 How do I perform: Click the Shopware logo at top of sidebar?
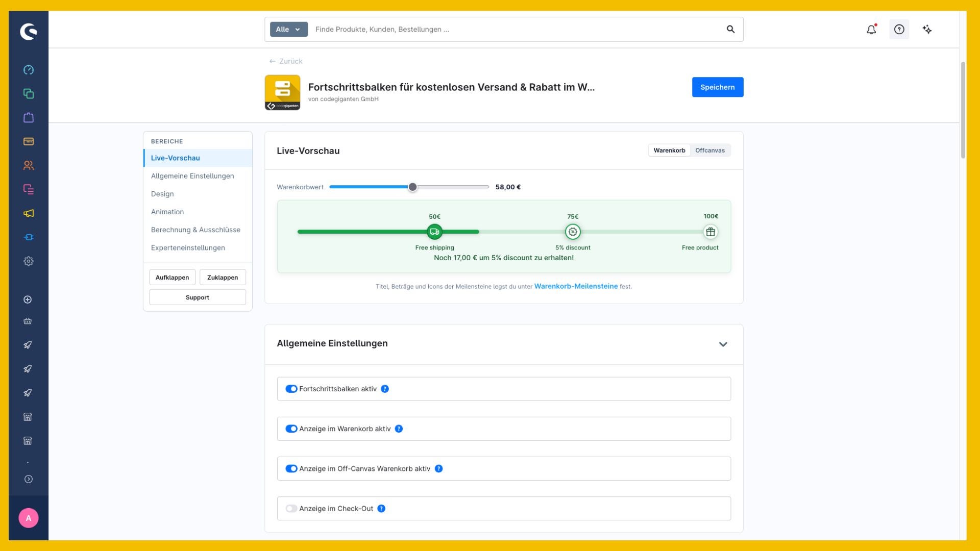[29, 32]
